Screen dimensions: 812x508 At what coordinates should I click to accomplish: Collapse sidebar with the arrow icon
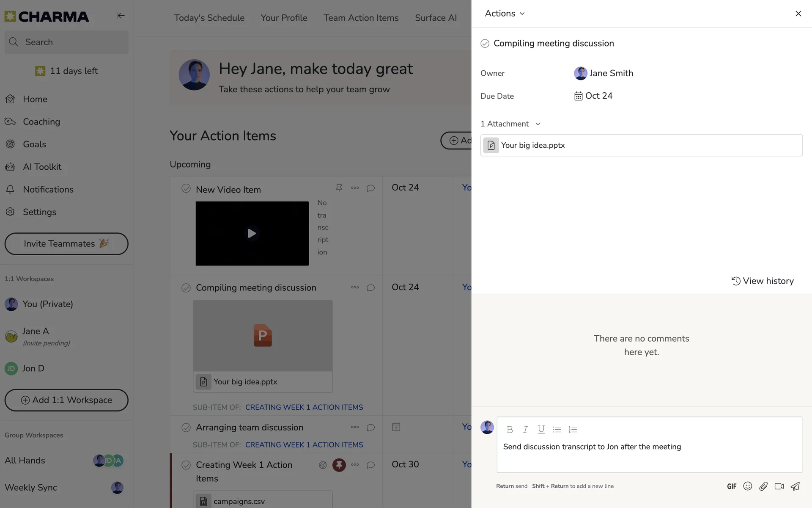point(120,16)
